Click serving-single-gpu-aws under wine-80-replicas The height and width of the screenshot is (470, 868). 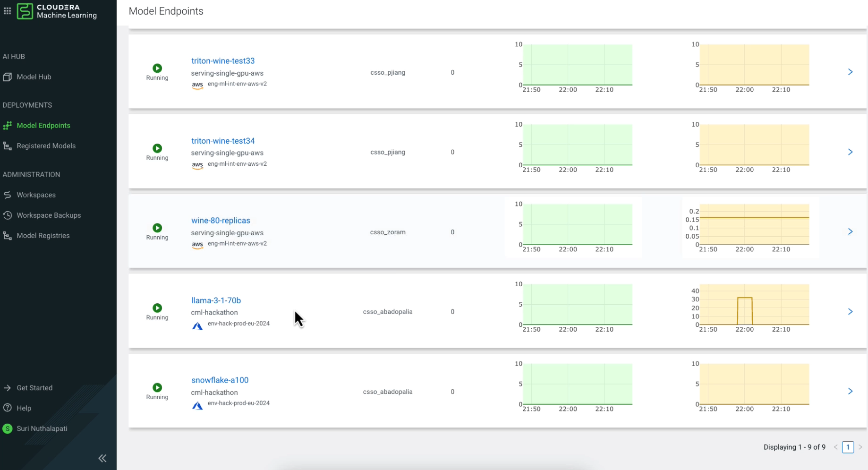coord(227,233)
